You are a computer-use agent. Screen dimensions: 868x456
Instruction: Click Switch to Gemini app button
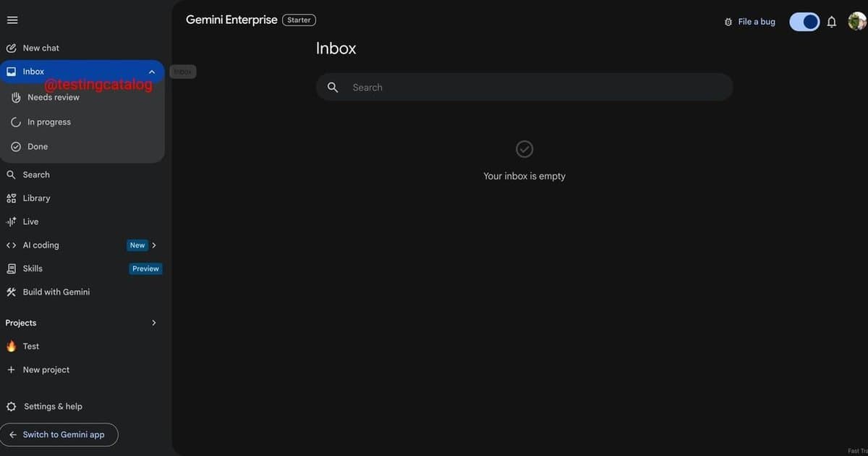pyautogui.click(x=59, y=435)
